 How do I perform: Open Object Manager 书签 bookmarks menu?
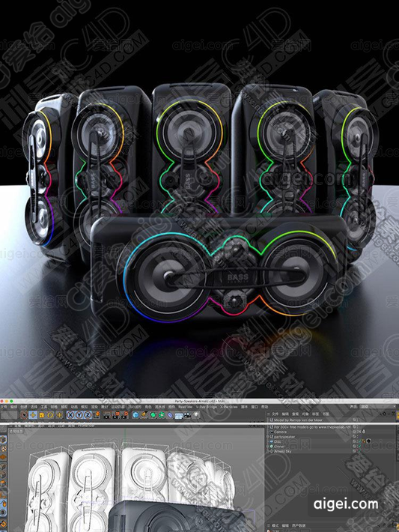(x=326, y=414)
